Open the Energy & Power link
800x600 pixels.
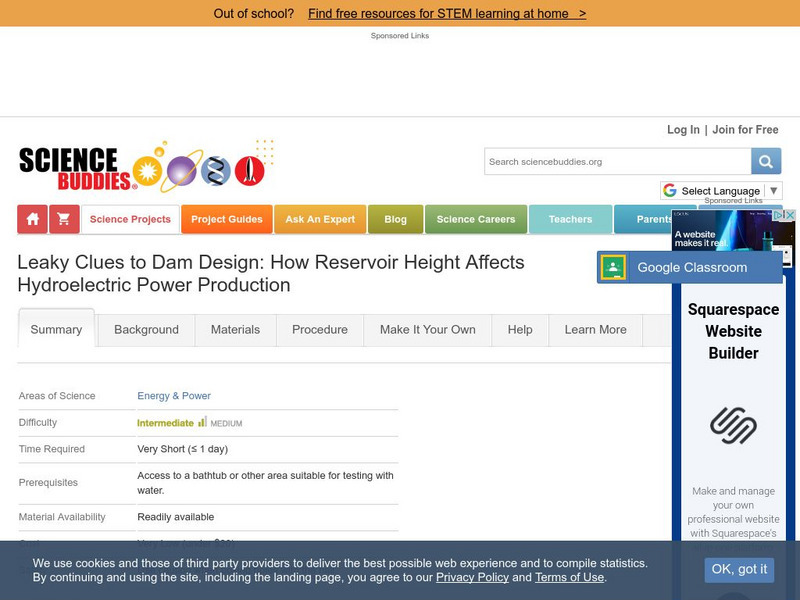(175, 396)
